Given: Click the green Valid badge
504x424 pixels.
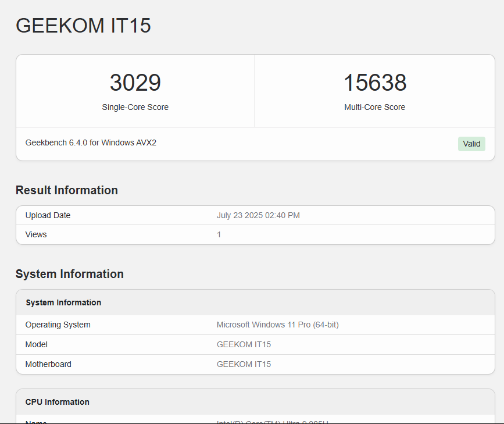Looking at the screenshot, I should [x=471, y=144].
